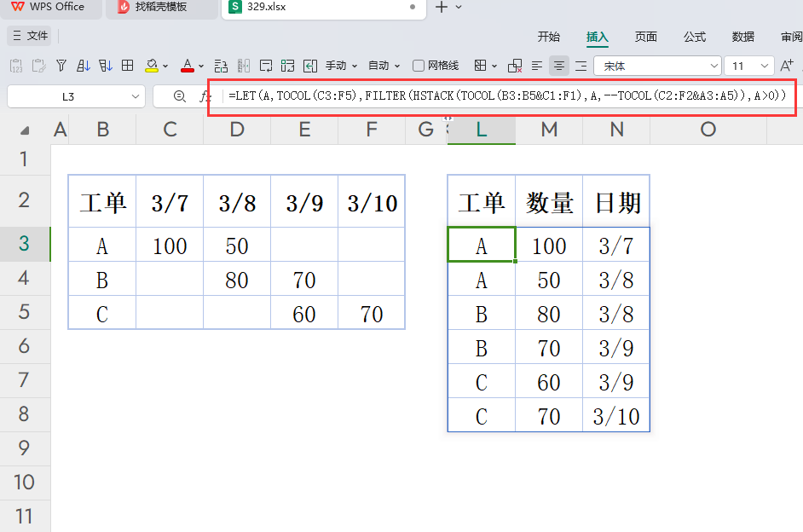Viewport: 803px width, 532px height.
Task: Open the 手动 dropdown
Action: click(x=341, y=66)
